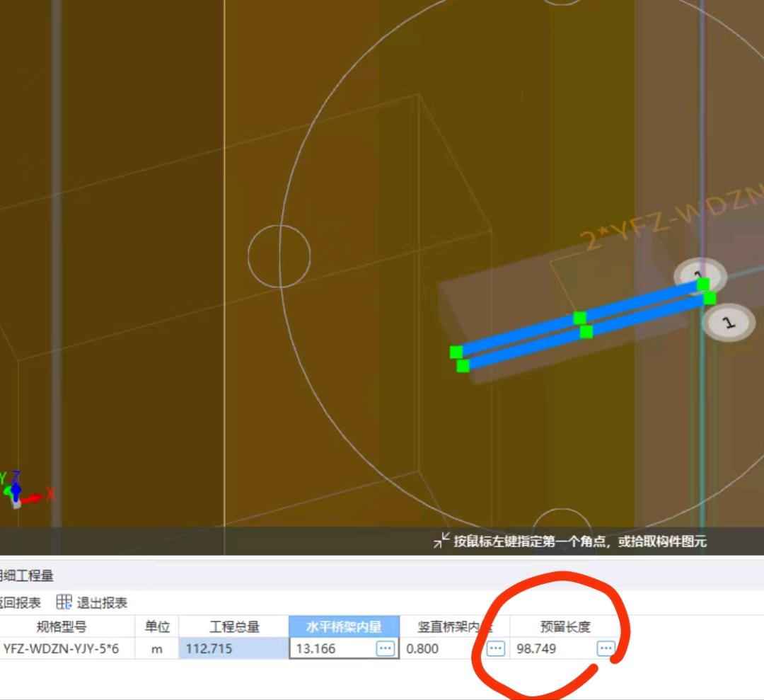
Task: Select the 规格型号 column header
Action: [x=66, y=626]
